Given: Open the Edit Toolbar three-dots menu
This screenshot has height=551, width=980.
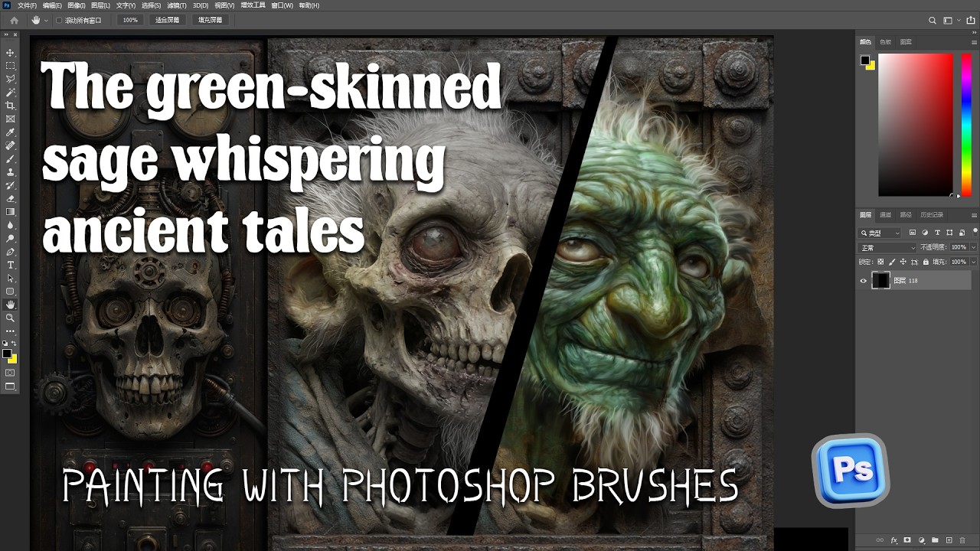Looking at the screenshot, I should [11, 331].
